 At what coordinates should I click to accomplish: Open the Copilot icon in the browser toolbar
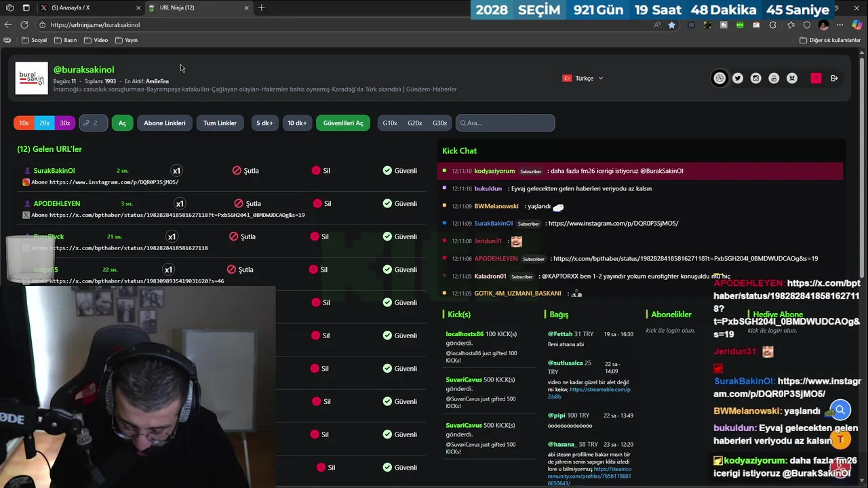coord(857,24)
